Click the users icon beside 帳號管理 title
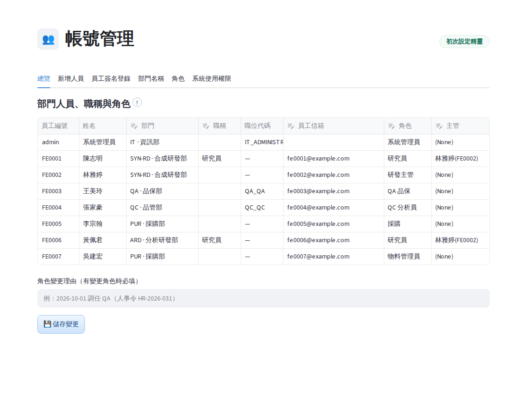527x420 pixels. click(48, 39)
